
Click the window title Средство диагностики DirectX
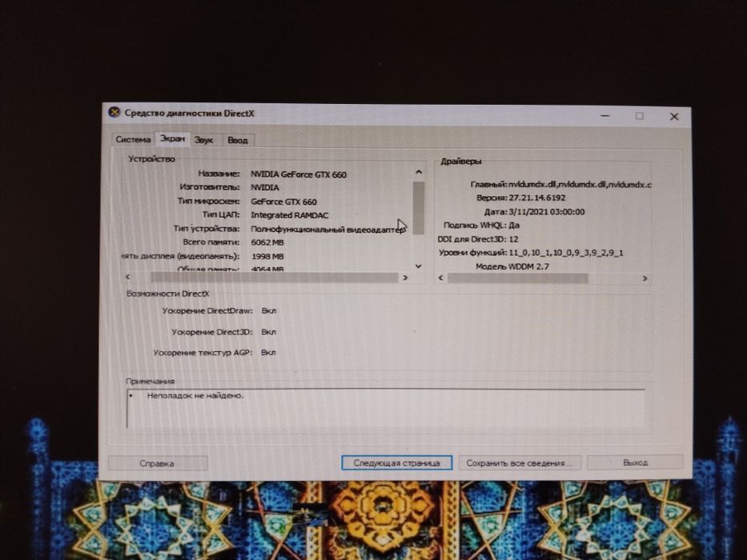[x=190, y=114]
